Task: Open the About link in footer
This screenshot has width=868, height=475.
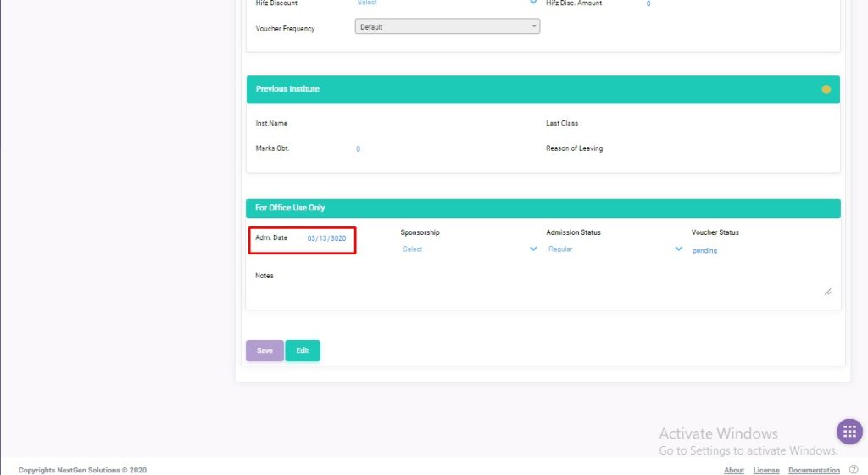Action: click(734, 470)
